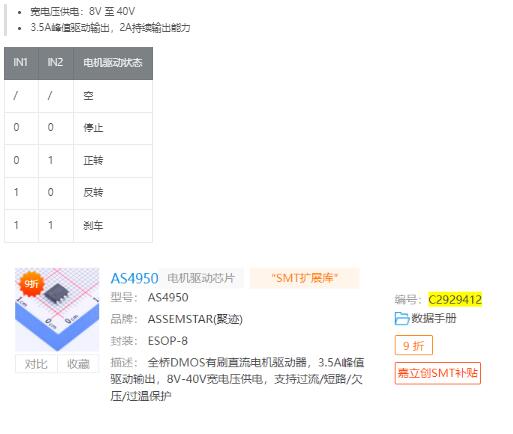Click the 9 折 discount button
The height and width of the screenshot is (434, 513).
(413, 345)
